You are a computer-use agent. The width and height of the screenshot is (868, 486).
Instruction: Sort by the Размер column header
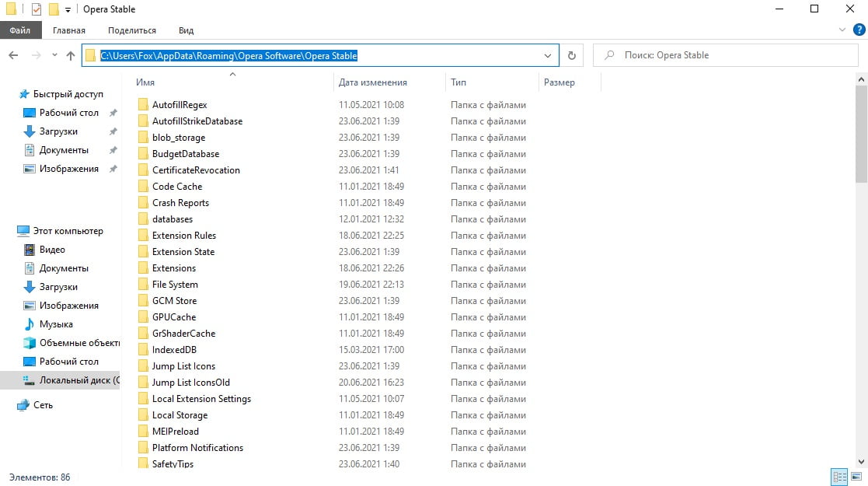coord(559,82)
